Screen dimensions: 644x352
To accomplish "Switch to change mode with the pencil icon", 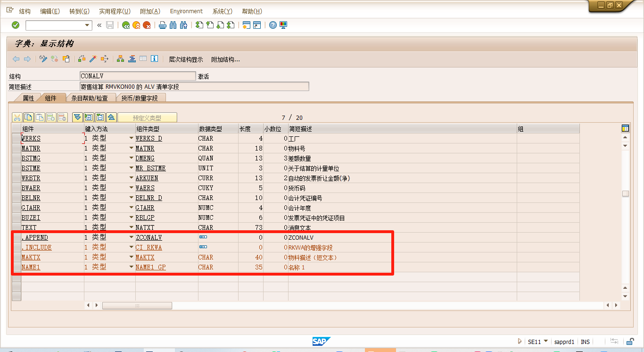I will coord(43,59).
